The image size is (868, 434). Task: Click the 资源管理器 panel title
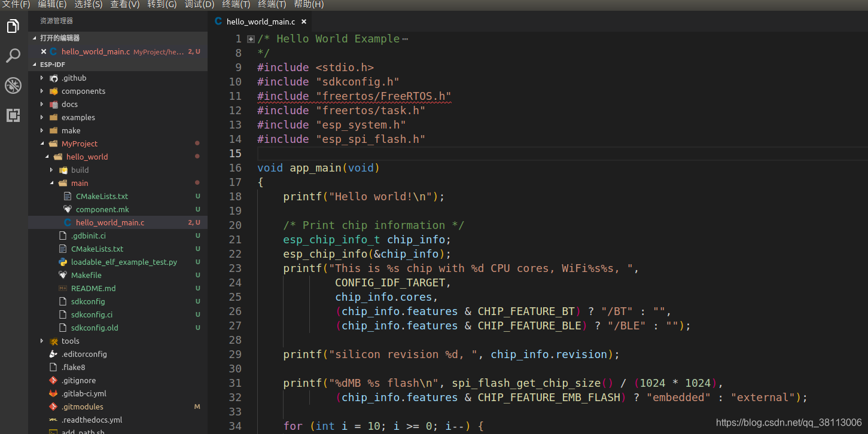point(56,21)
